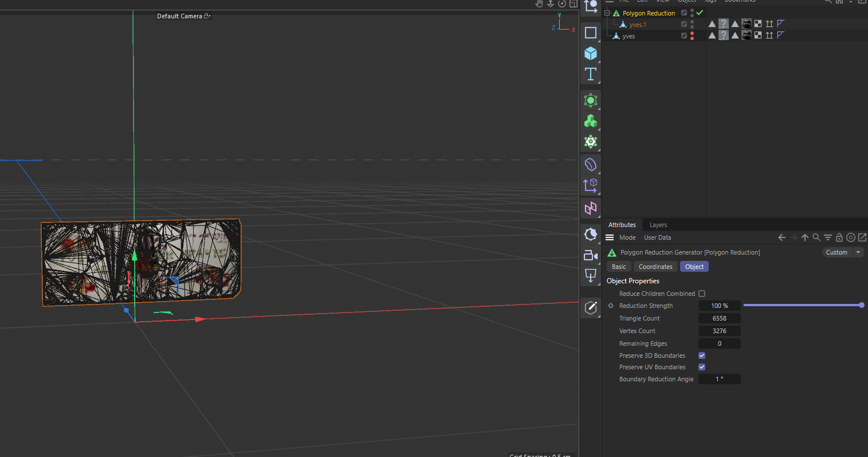Open the Bookmarks menu
Screen dimensions: 868x457
[x=740, y=1]
